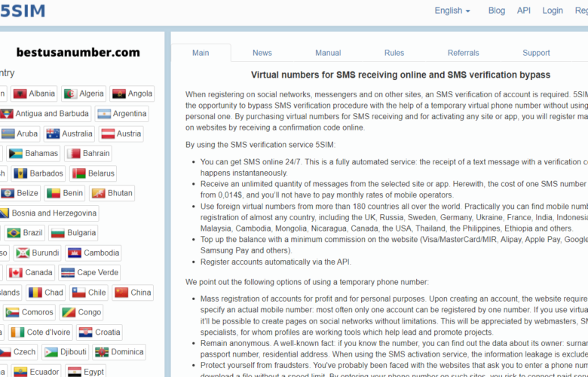Click the Bulgaria flag icon

coord(58,233)
